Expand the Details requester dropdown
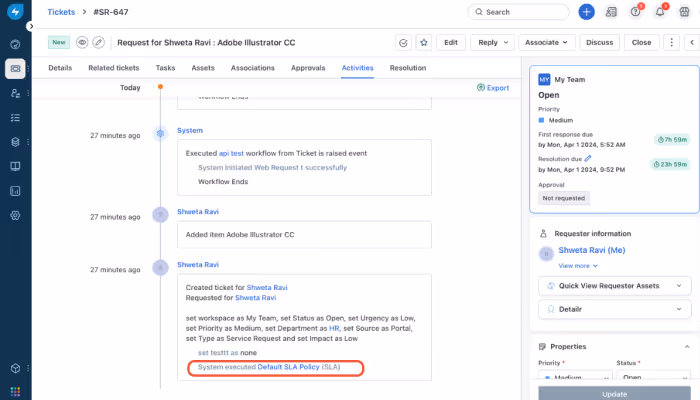The image size is (700, 400). click(615, 309)
